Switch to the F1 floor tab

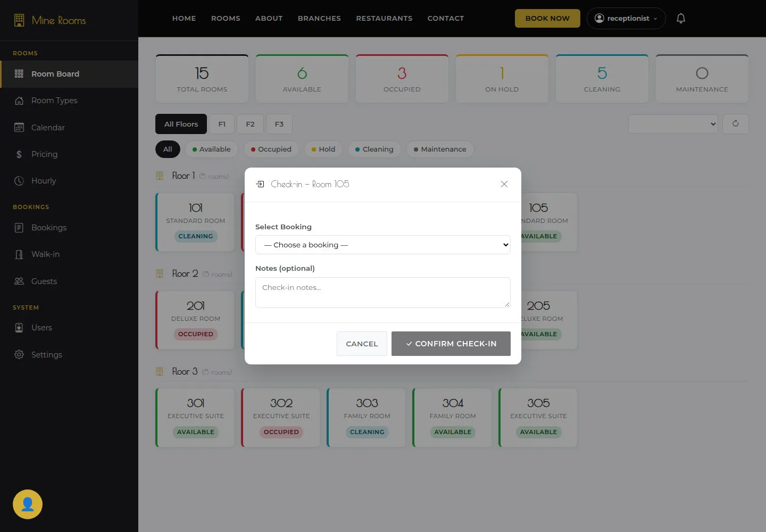[222, 124]
